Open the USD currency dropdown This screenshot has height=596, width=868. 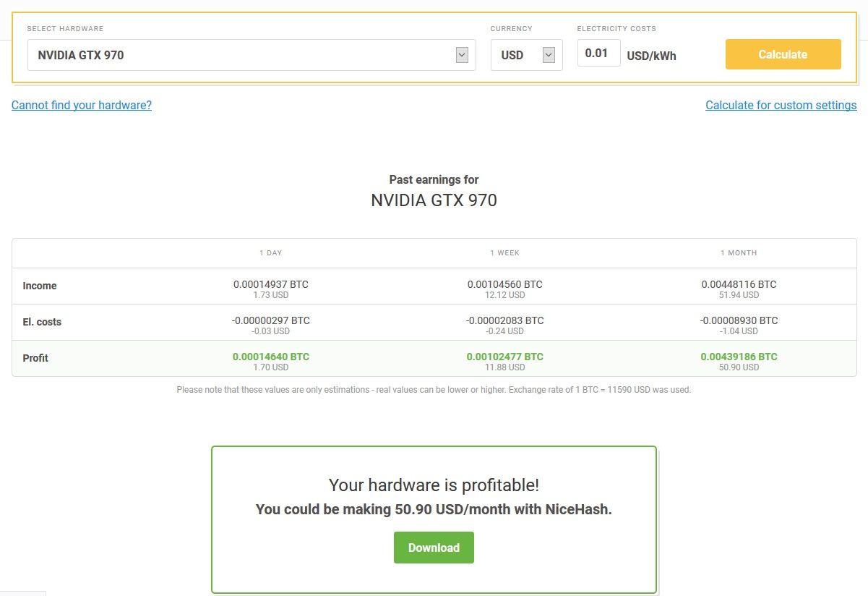click(527, 55)
